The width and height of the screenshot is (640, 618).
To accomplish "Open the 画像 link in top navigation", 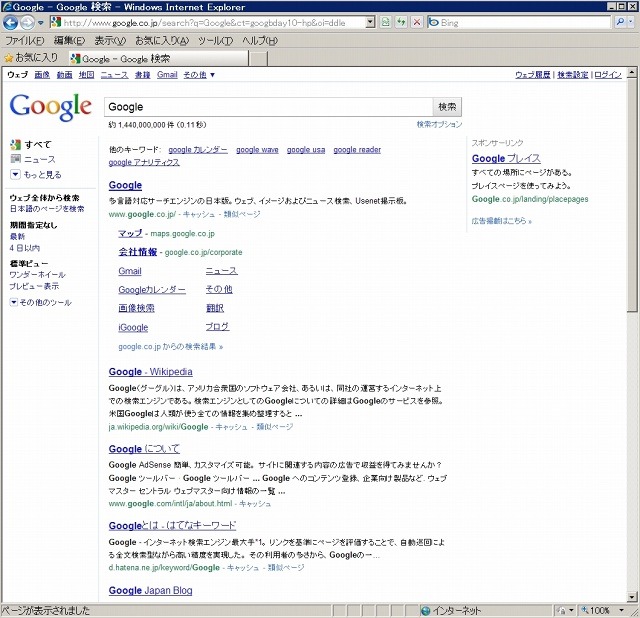I will [x=42, y=75].
